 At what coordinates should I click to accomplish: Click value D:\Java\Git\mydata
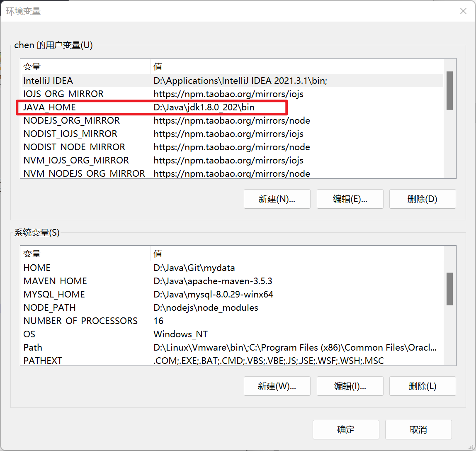(194, 268)
